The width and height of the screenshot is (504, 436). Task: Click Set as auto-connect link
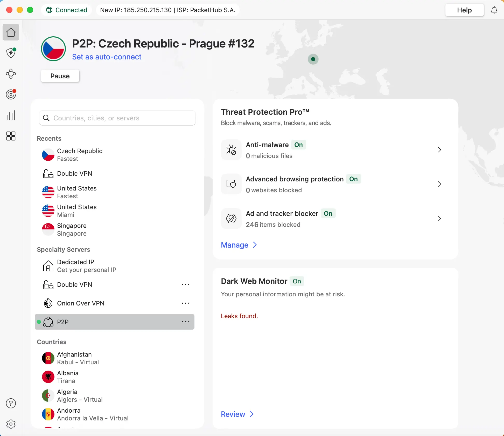(x=107, y=57)
